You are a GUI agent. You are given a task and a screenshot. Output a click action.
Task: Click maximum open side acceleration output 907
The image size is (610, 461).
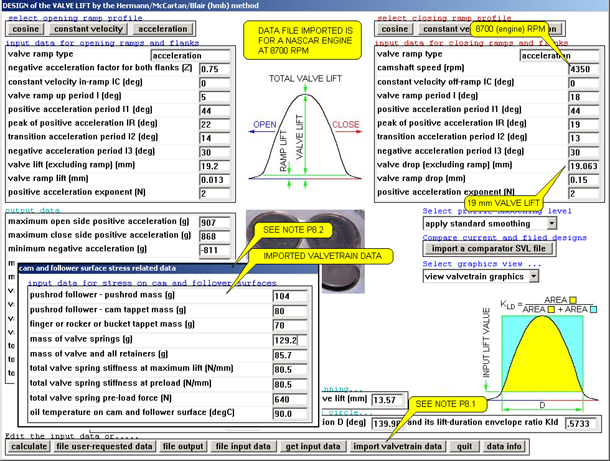pos(215,223)
